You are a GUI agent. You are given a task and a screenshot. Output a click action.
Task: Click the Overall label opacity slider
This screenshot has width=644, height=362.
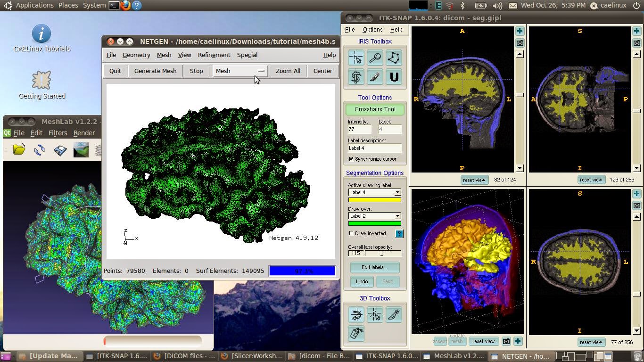pyautogui.click(x=383, y=253)
